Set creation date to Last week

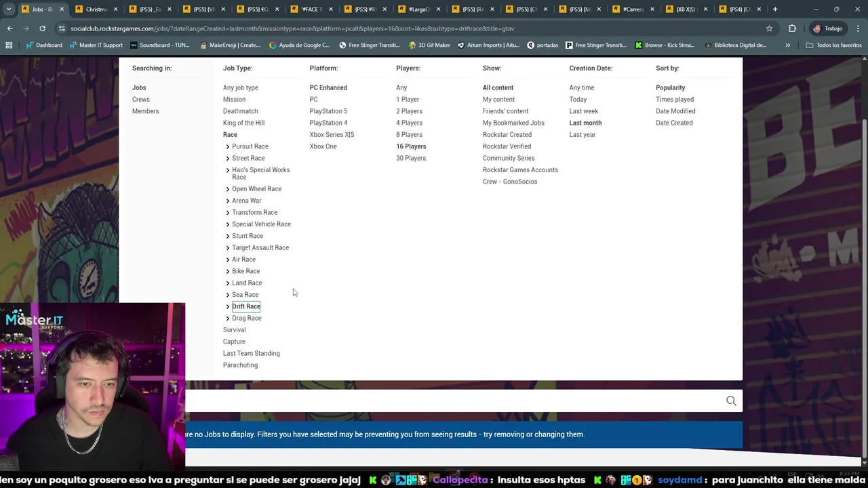[583, 111]
